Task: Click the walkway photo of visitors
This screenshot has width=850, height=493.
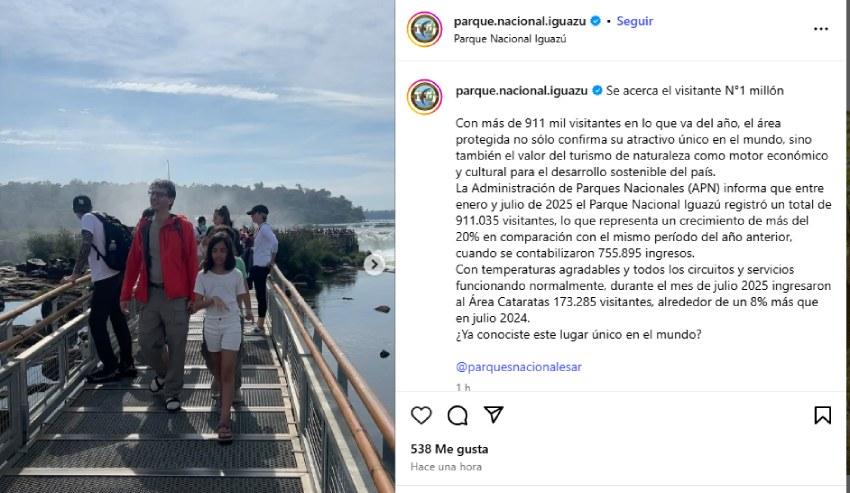Action: click(x=197, y=246)
